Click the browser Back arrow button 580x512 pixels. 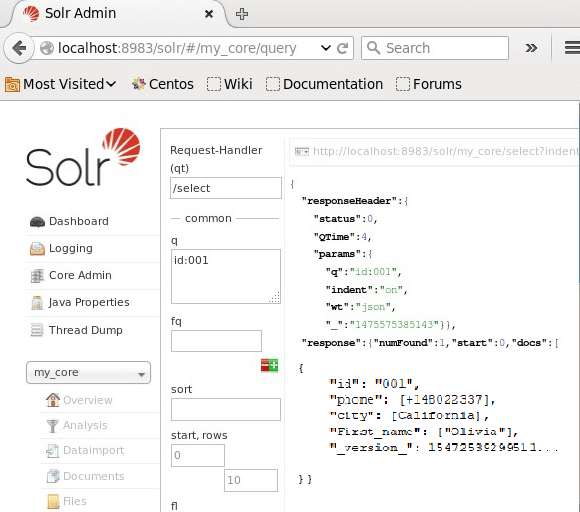tap(19, 48)
